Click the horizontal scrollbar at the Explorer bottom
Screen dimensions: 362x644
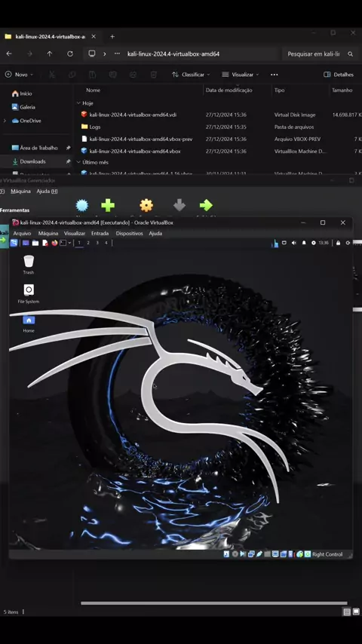point(213,603)
